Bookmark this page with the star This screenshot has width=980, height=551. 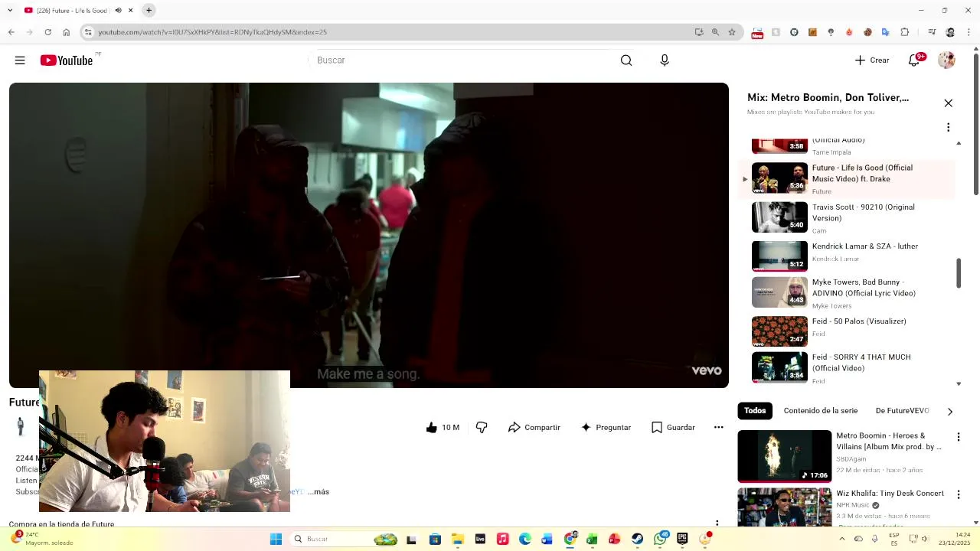click(x=732, y=32)
